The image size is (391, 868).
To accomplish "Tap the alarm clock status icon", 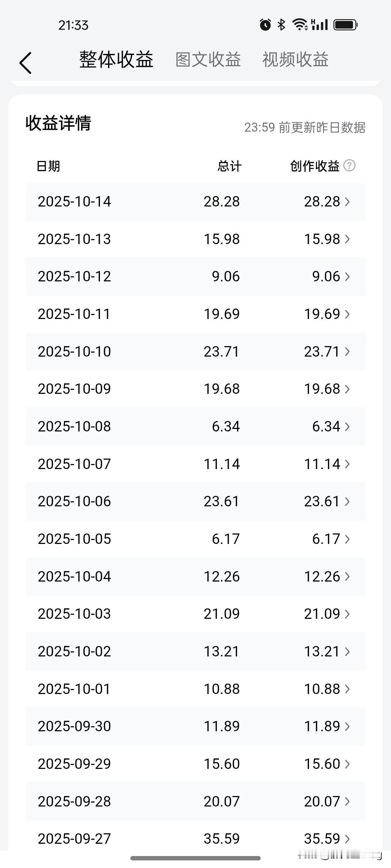I will [265, 25].
